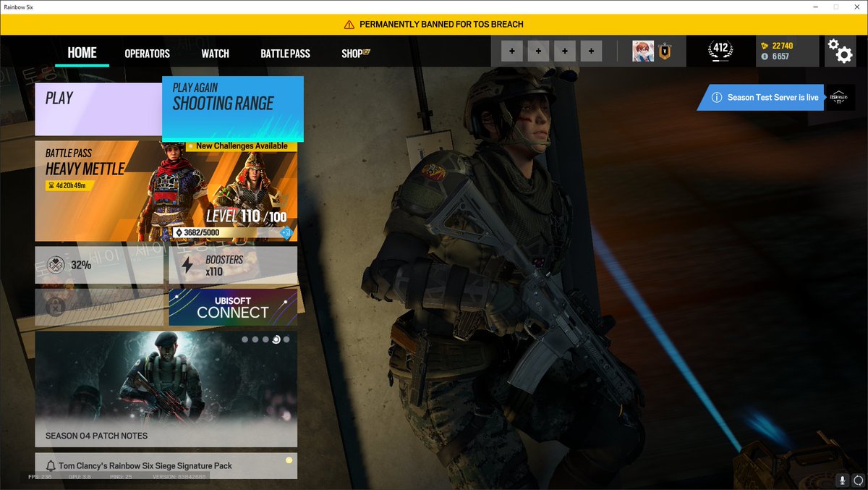View clearance level 412 badge
The height and width of the screenshot is (490, 868).
(x=720, y=49)
